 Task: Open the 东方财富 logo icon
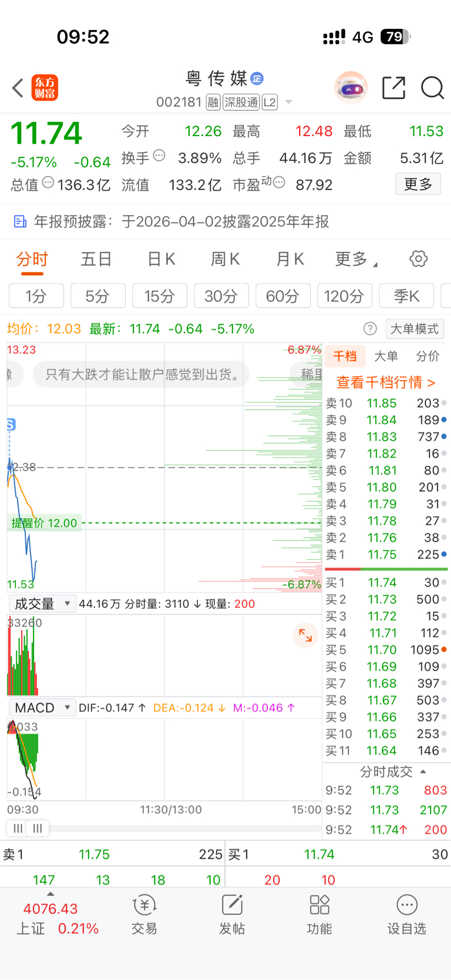coord(45,88)
